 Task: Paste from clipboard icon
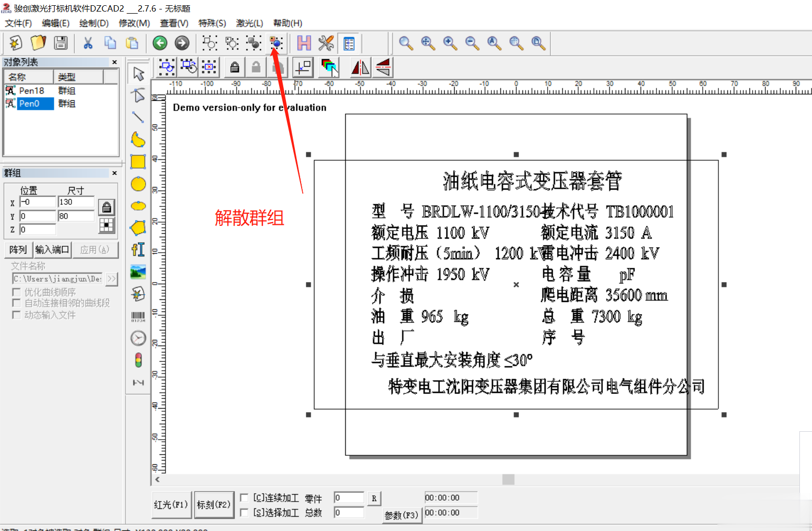[132, 43]
